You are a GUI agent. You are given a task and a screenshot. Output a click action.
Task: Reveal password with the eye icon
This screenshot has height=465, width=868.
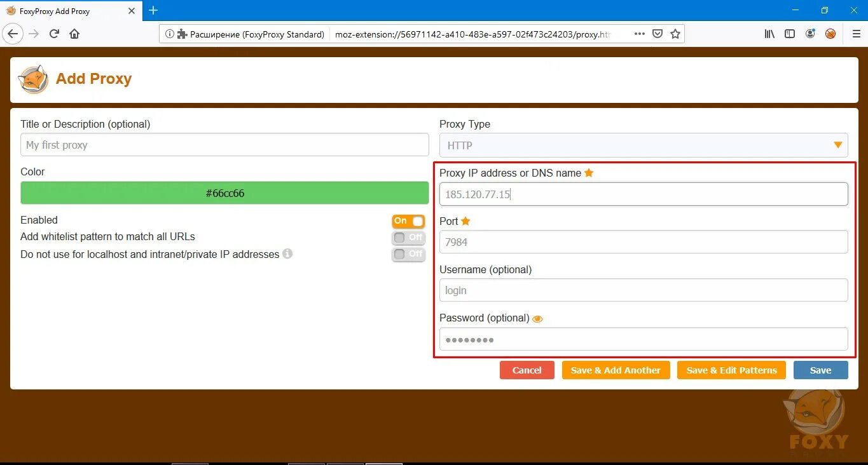(537, 319)
